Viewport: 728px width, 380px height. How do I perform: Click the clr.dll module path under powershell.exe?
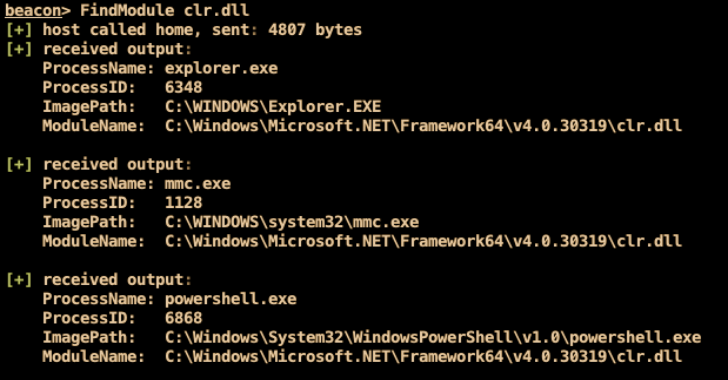pyautogui.click(x=423, y=356)
